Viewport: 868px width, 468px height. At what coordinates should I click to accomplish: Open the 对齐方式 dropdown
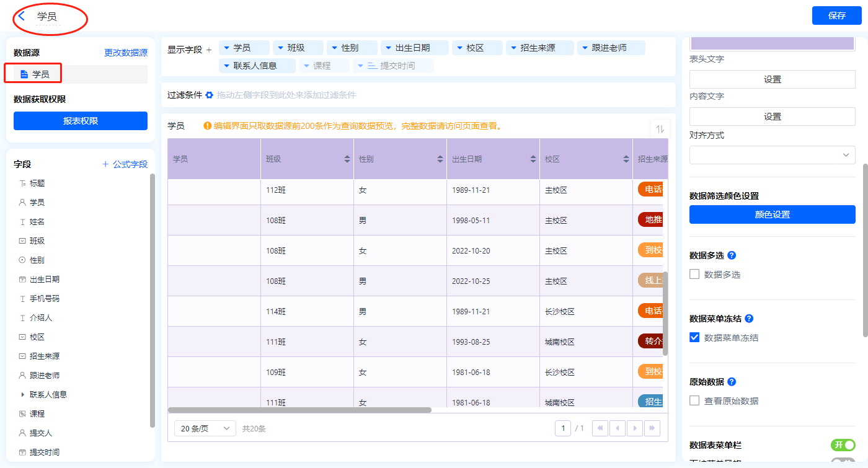pos(772,155)
